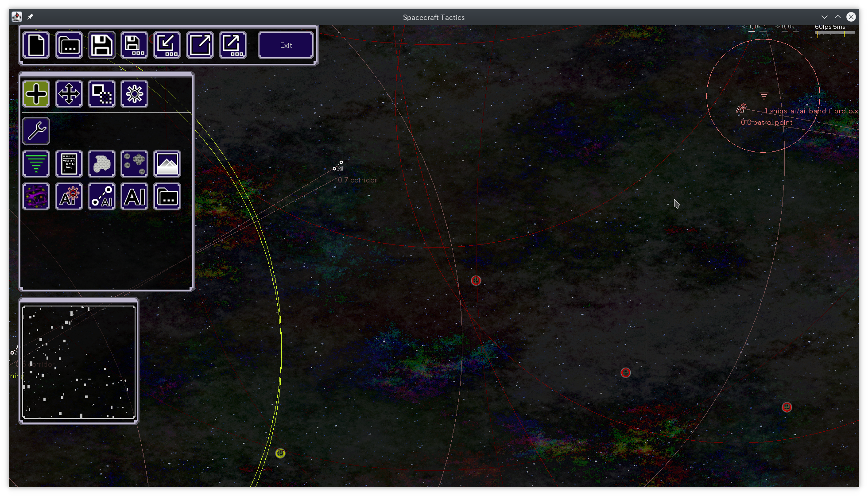Select the AI waypoint marker above corridor label

click(x=338, y=166)
